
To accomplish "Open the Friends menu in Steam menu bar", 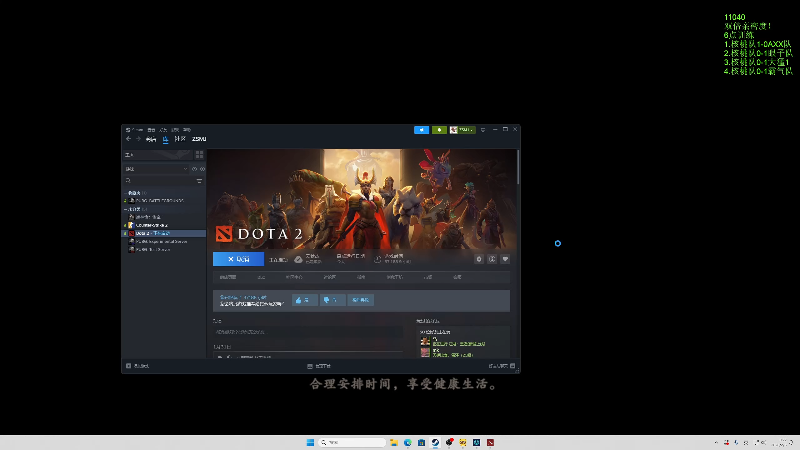I will click(163, 130).
